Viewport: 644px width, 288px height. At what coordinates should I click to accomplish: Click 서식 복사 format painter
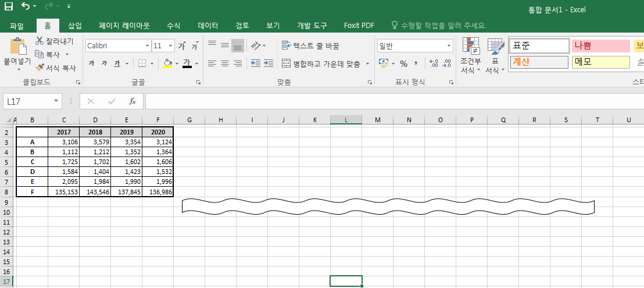pos(55,68)
